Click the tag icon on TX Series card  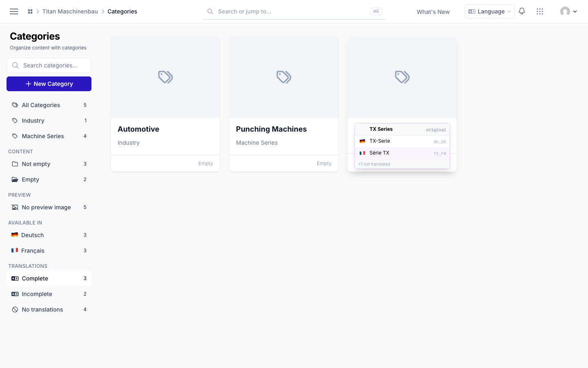tap(402, 77)
